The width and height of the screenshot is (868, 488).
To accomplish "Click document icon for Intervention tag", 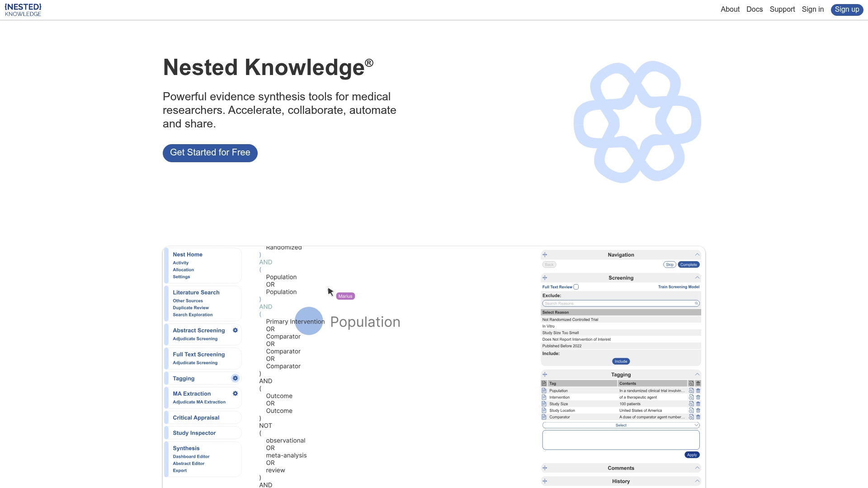I will 544,398.
